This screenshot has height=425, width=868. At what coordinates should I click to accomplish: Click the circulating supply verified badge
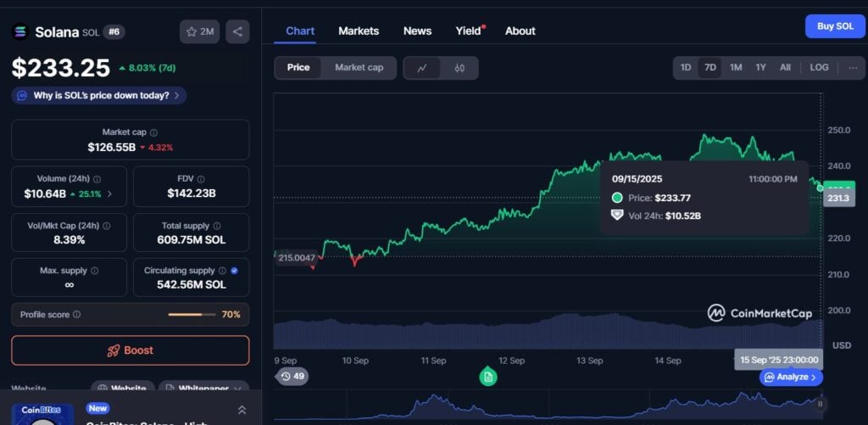tap(234, 271)
